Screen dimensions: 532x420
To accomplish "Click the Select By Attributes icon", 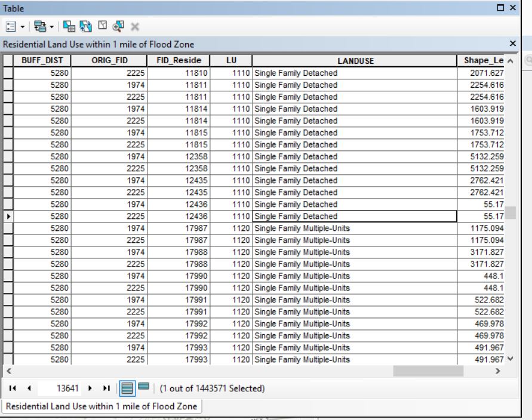I will (69, 26).
